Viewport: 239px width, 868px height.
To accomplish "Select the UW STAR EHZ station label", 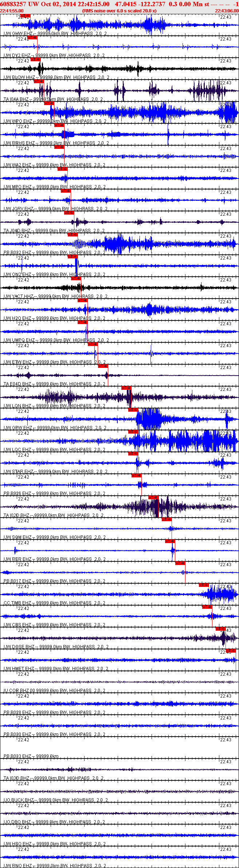I will [x=19, y=472].
